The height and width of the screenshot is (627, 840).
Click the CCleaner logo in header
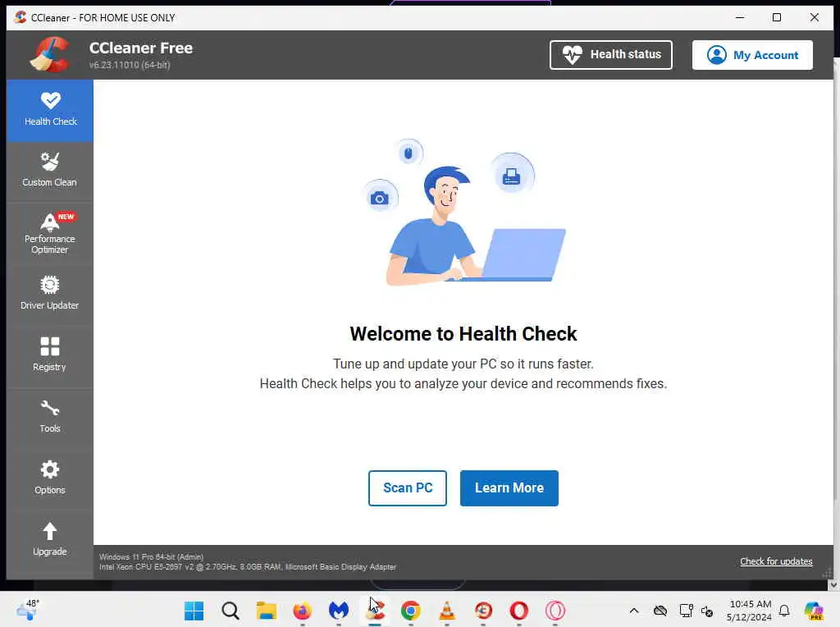50,54
